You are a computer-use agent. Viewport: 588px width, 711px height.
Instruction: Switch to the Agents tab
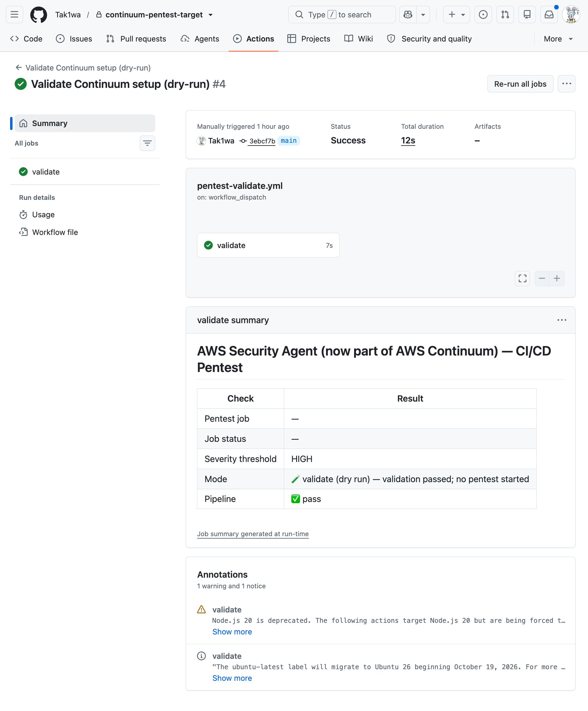[200, 39]
